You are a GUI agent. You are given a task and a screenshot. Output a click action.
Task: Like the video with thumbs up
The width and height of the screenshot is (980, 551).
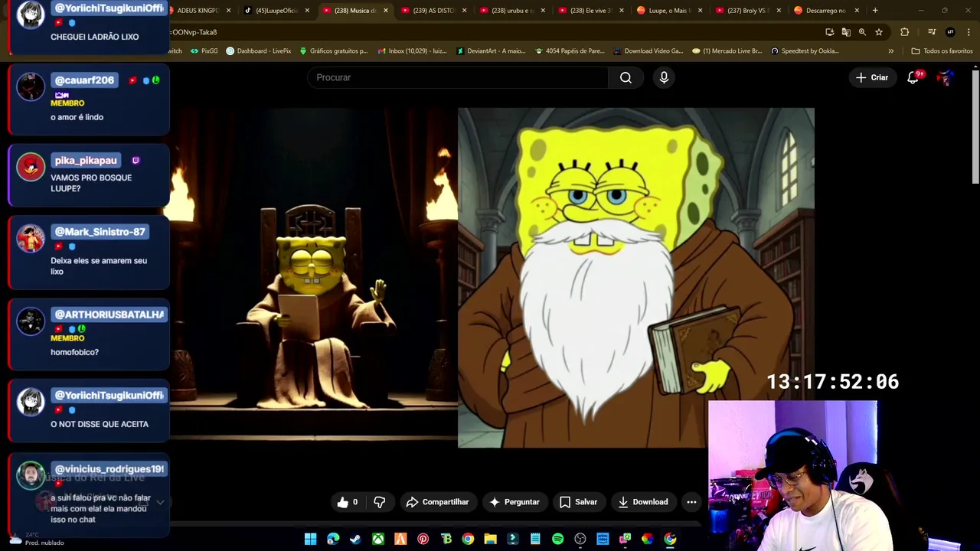[x=347, y=502]
